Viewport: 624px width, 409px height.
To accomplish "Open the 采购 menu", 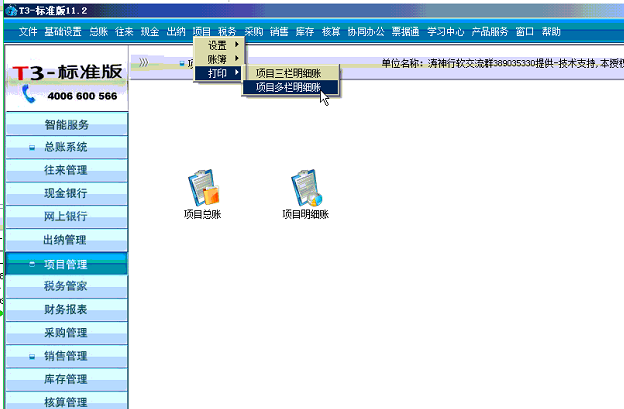I will click(254, 31).
